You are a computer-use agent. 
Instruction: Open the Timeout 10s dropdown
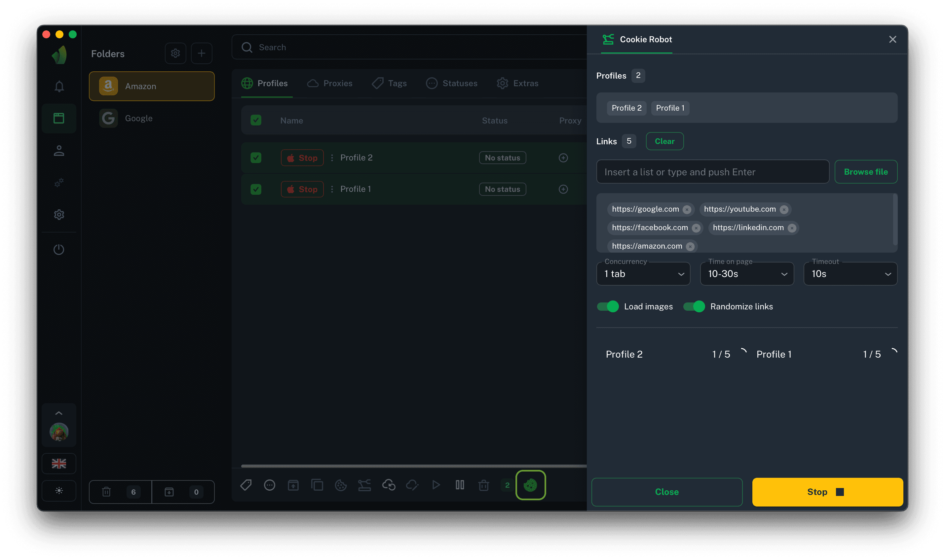(850, 274)
